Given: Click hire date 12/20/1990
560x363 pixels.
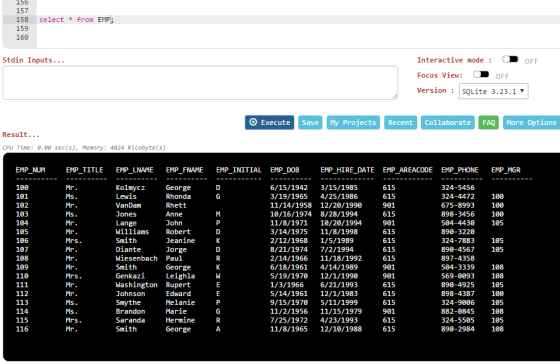Looking at the screenshot, I should [x=341, y=205].
